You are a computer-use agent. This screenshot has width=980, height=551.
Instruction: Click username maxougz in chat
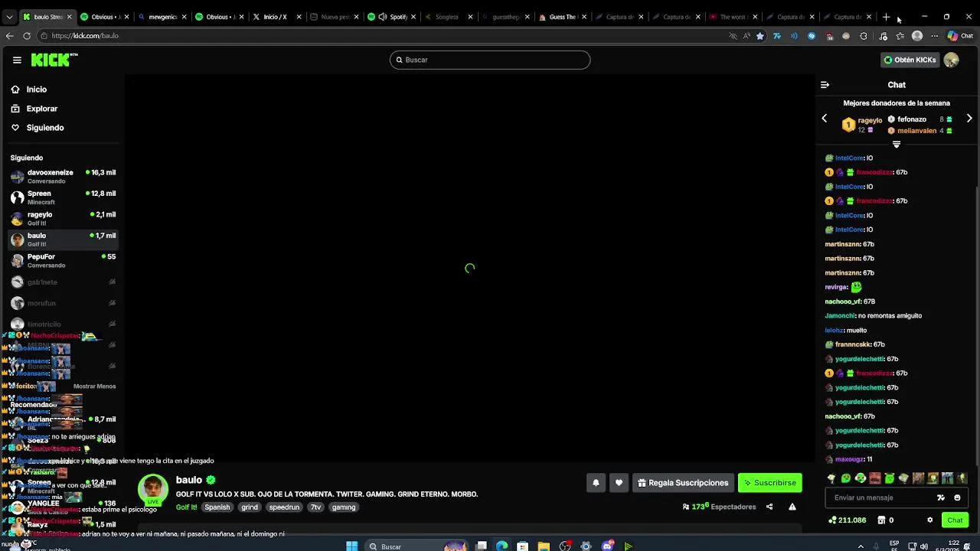[x=849, y=459]
